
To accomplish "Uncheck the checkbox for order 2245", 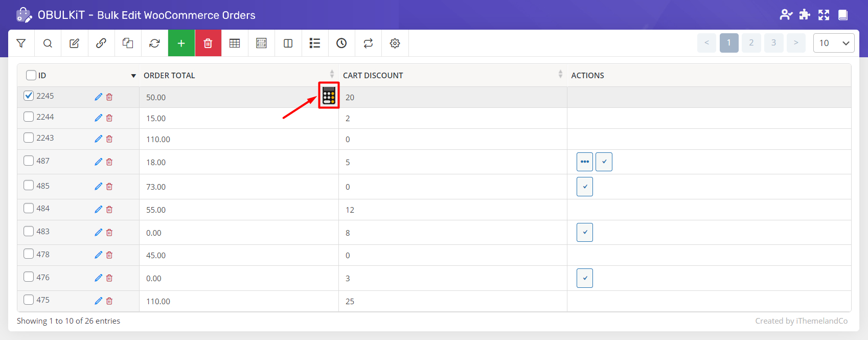I will 29,96.
